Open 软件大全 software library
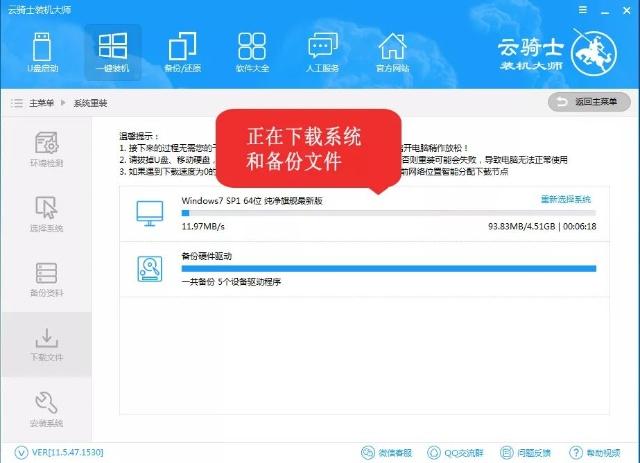The width and height of the screenshot is (640, 463). (x=252, y=52)
